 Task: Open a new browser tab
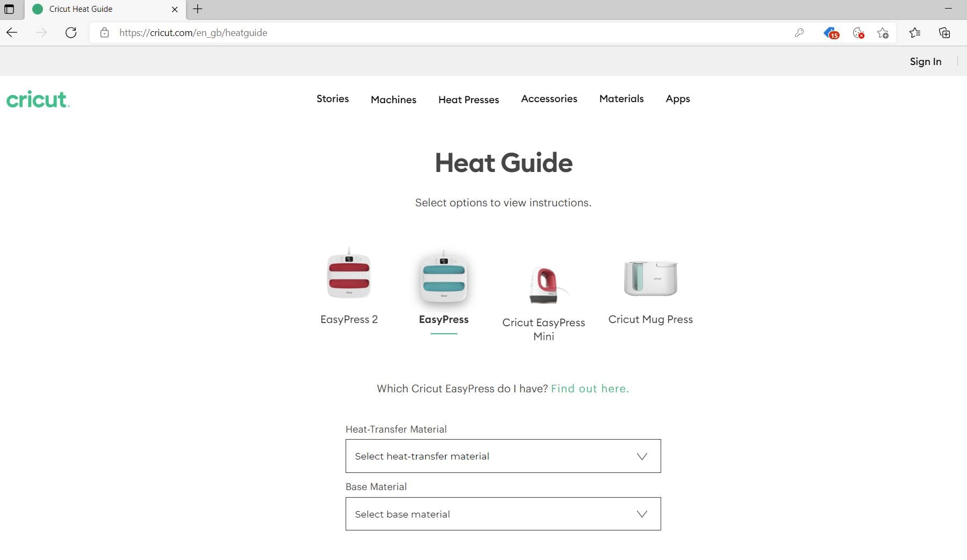point(197,9)
